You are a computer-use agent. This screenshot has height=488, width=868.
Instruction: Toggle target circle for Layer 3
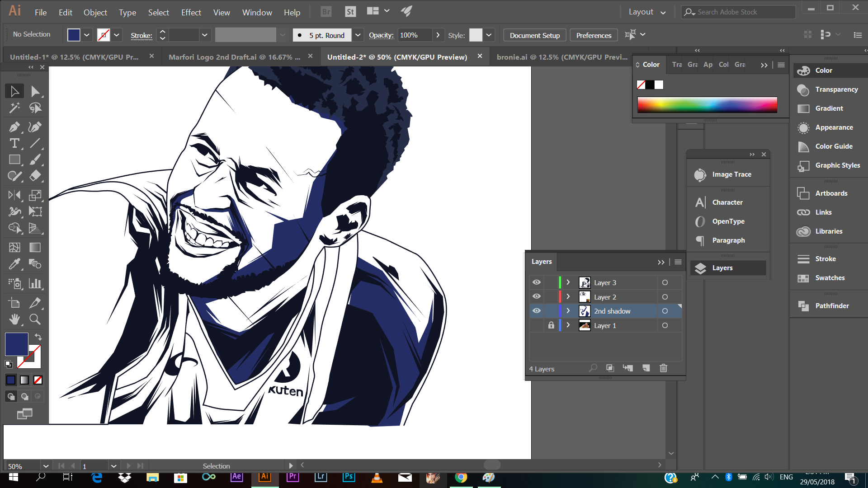tap(665, 282)
